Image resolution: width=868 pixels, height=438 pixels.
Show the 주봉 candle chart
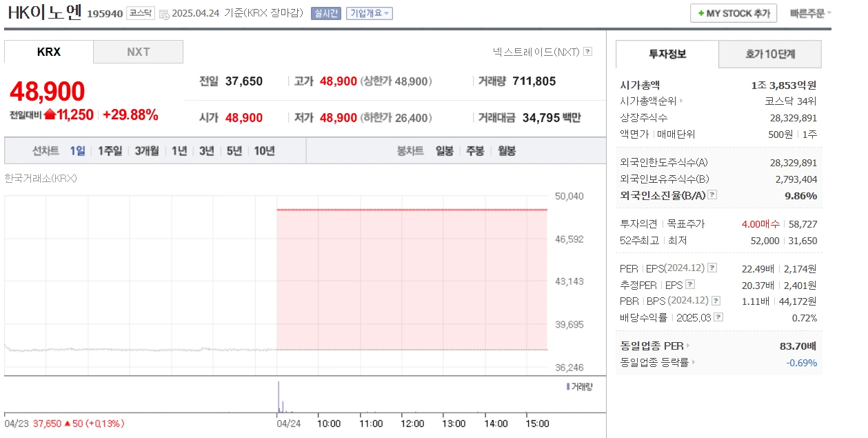pyautogui.click(x=476, y=150)
